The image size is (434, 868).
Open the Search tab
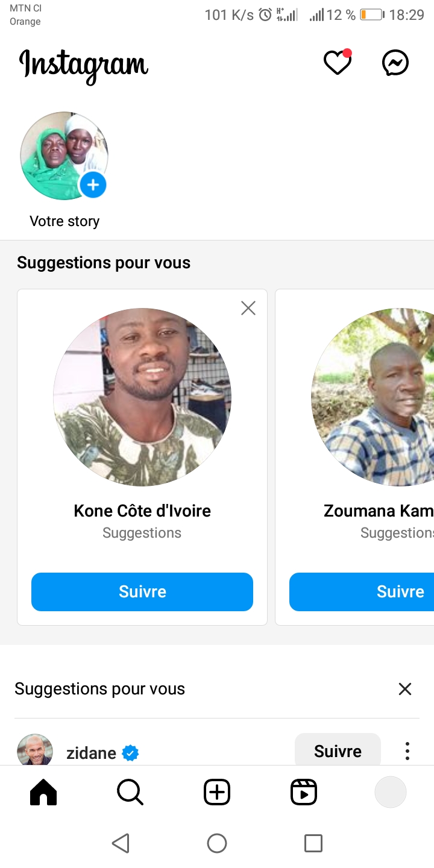(130, 792)
